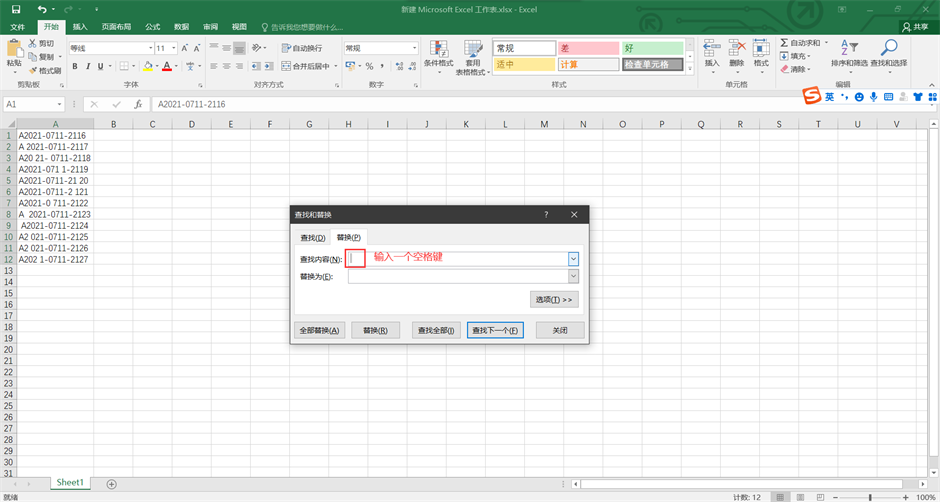The image size is (940, 502).
Task: Toggle Bold formatting in the font group
Action: pyautogui.click(x=74, y=67)
